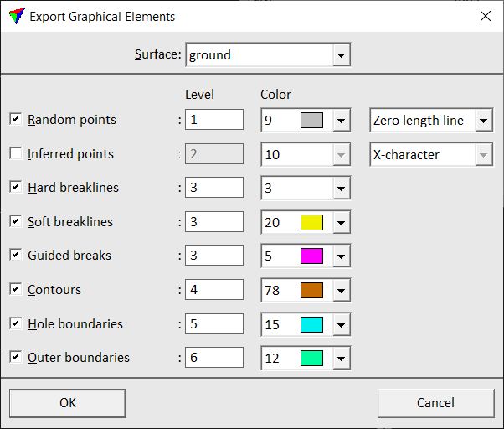Close the Export Graphical Elements dialog
Viewport: 504px width, 429px height.
tap(486, 16)
